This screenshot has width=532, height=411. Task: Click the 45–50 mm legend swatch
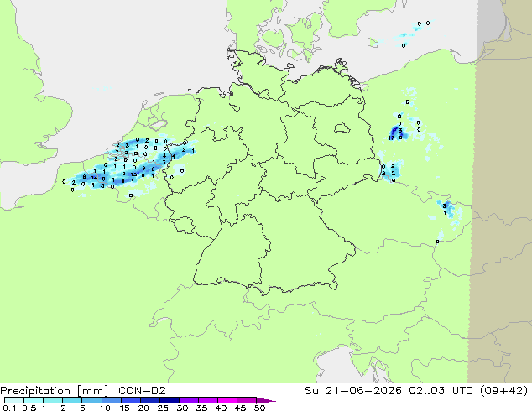tap(247, 400)
